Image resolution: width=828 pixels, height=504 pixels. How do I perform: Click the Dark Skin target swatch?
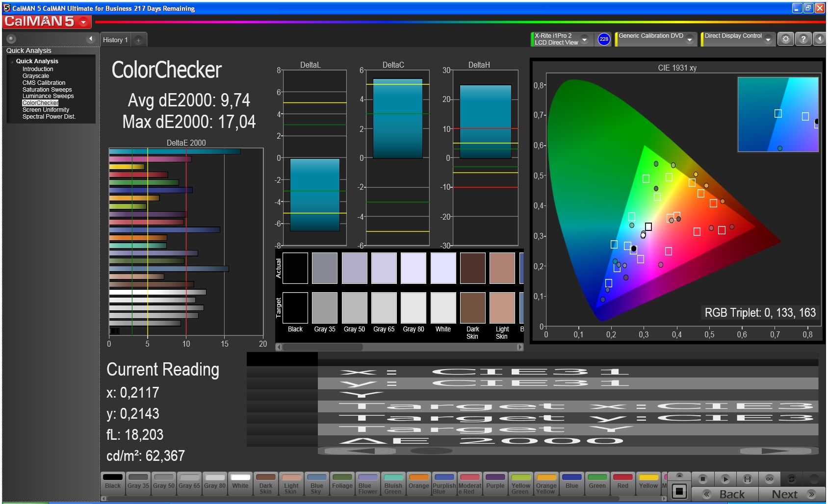tap(473, 308)
